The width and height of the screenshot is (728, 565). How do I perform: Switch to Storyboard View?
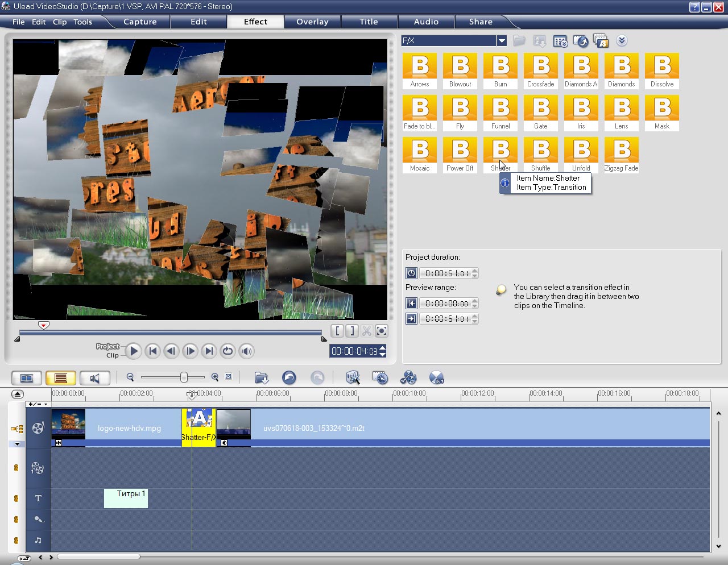pyautogui.click(x=27, y=378)
